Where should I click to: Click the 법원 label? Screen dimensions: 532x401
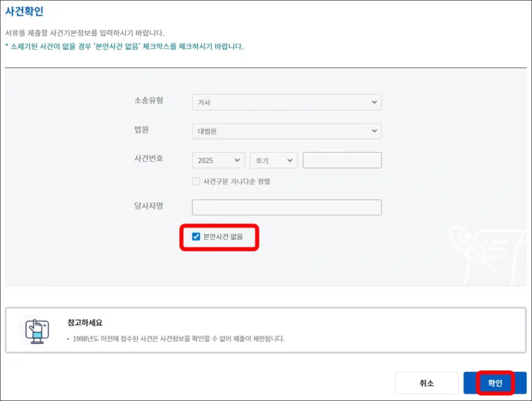tap(141, 129)
